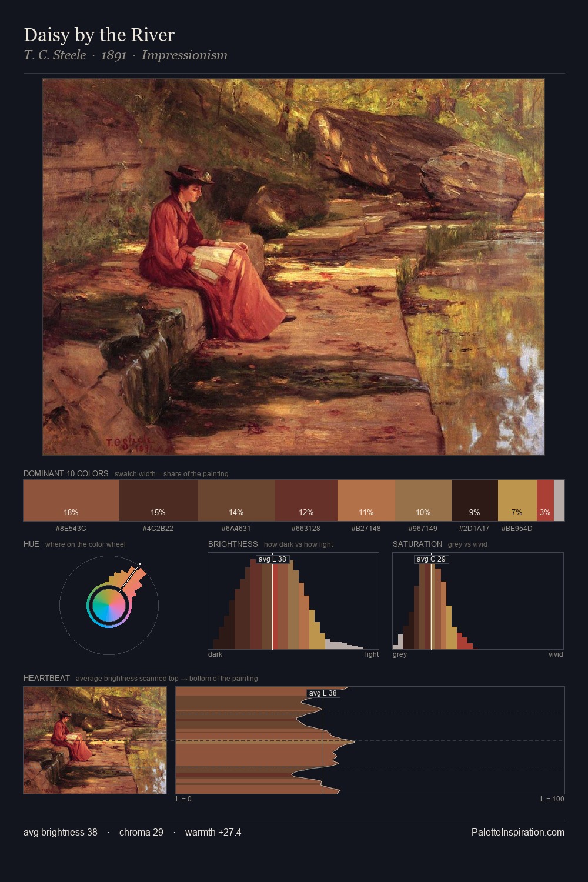Click the 'where on the color wheel' caption
This screenshot has width=588, height=882.
tap(85, 544)
